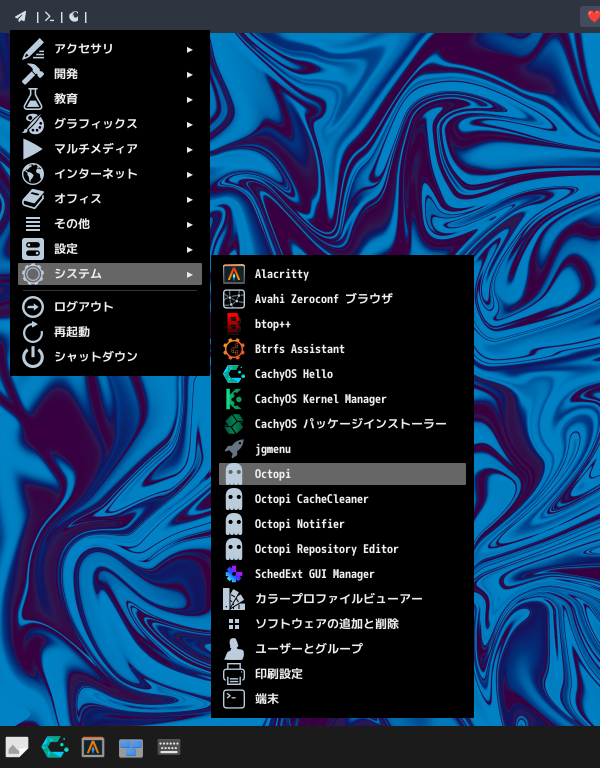Choose シャットダウン to power off
Image resolution: width=600 pixels, height=768 pixels.
(110, 357)
